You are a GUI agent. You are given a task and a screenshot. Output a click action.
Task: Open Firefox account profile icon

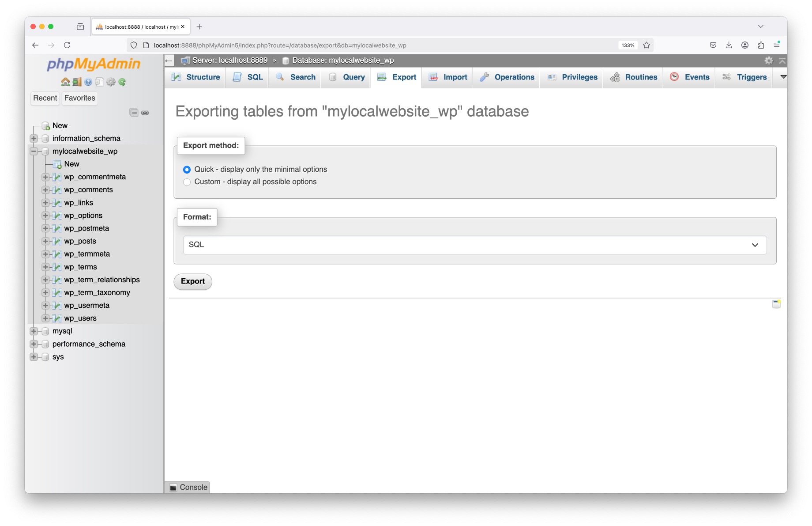[x=745, y=45]
